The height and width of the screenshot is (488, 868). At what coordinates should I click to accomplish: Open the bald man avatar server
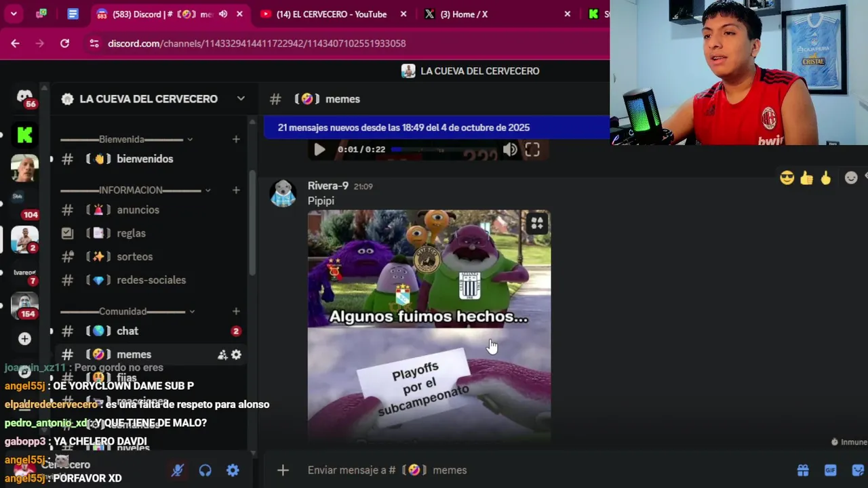[x=24, y=168]
